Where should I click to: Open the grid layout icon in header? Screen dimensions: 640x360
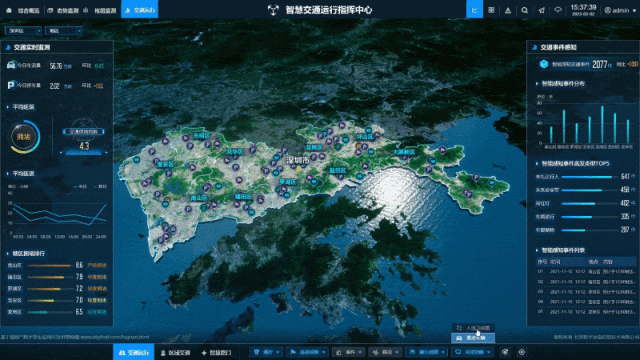[x=491, y=10]
